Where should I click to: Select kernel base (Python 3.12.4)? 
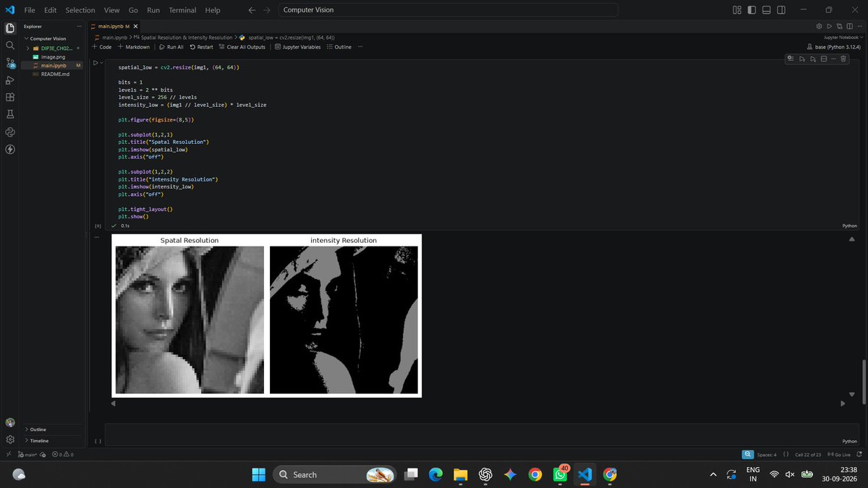point(835,47)
